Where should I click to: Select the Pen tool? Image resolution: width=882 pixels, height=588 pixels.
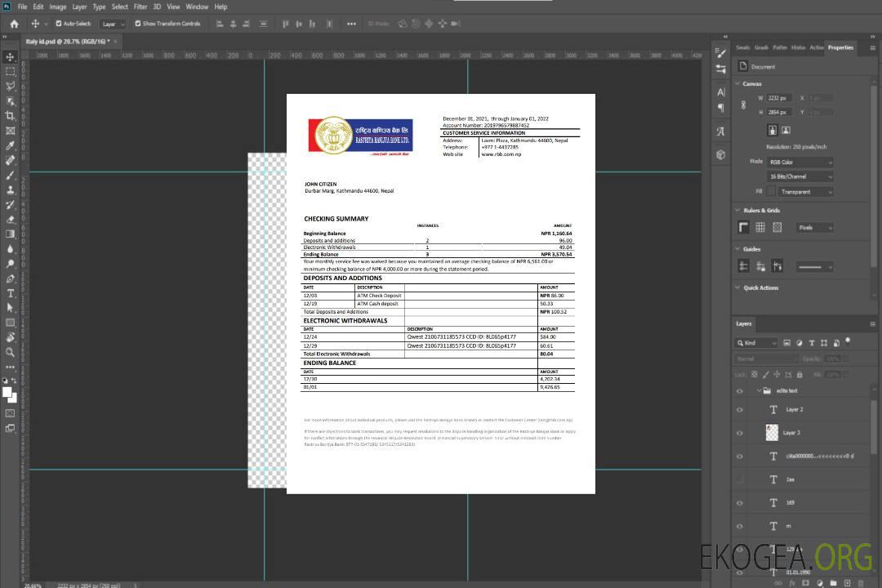pos(11,278)
